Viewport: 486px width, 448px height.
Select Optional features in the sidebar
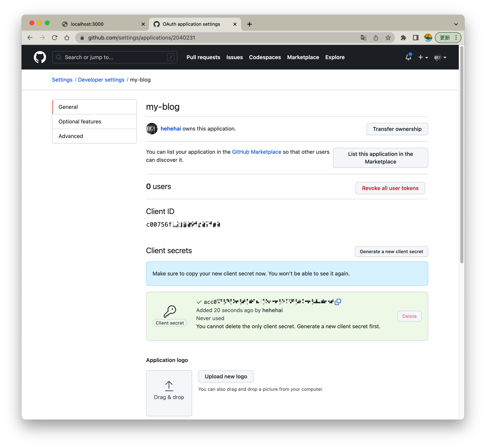pos(95,122)
